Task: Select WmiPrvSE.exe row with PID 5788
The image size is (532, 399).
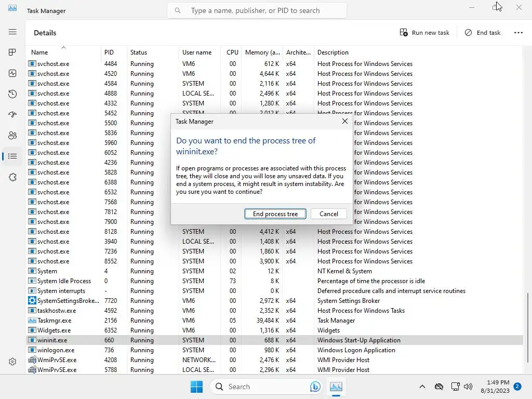Action: [x=274, y=369]
